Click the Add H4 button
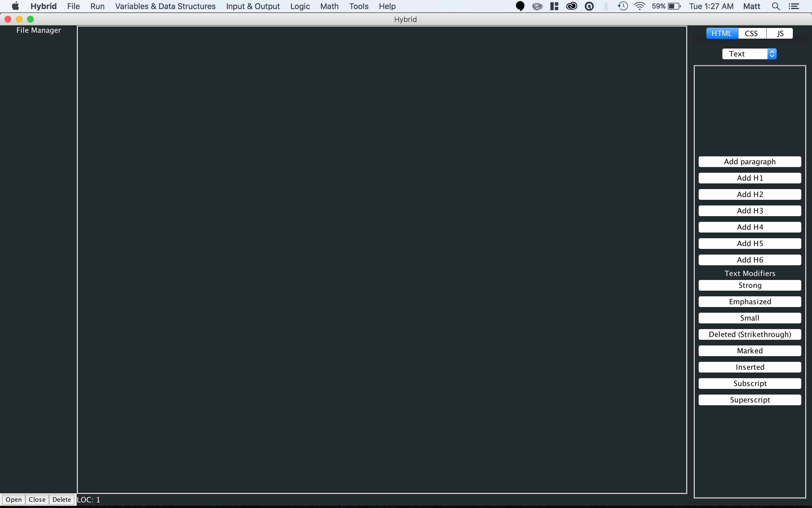Image resolution: width=812 pixels, height=508 pixels. pos(750,227)
